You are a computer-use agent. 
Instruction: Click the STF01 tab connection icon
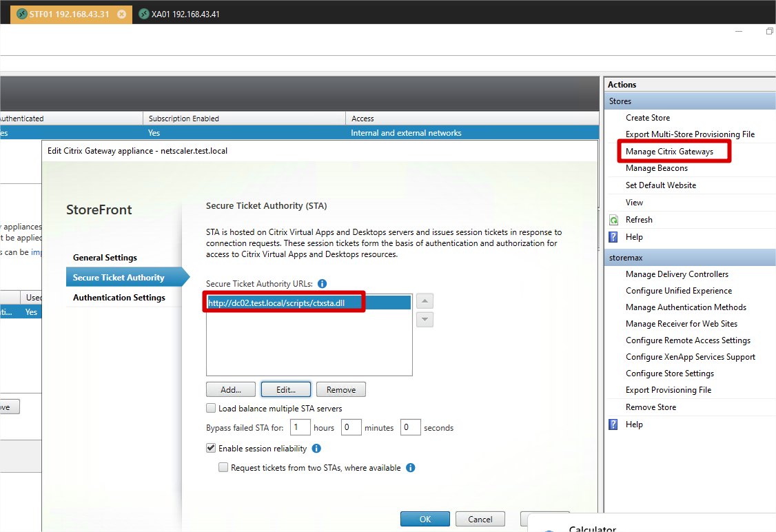pyautogui.click(x=22, y=14)
